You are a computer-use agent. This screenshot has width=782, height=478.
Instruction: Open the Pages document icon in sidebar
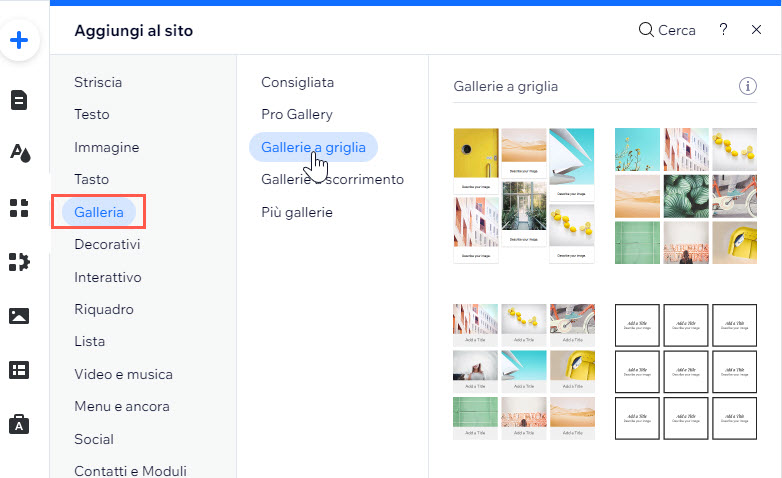[19, 100]
